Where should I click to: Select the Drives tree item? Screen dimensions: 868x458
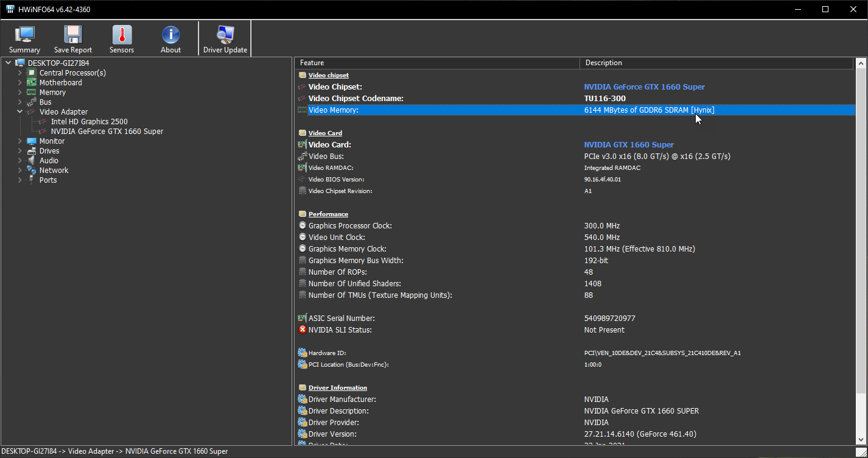[x=49, y=151]
